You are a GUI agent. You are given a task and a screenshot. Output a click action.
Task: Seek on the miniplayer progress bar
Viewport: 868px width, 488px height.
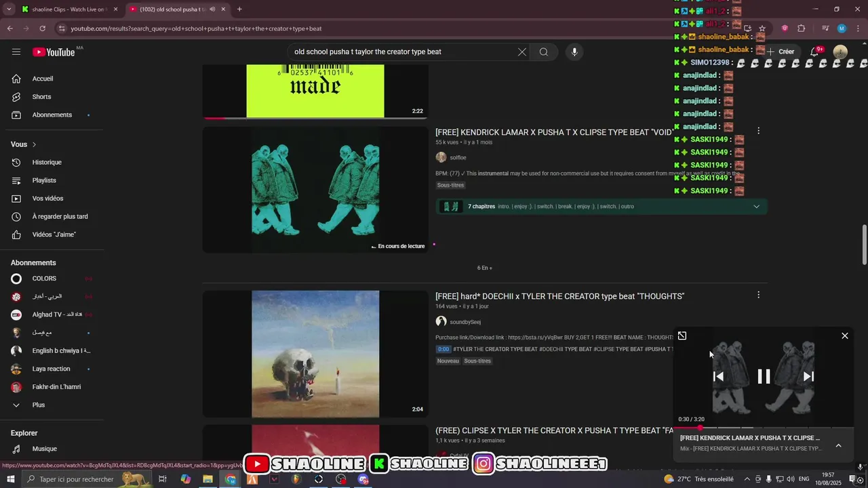click(764, 428)
